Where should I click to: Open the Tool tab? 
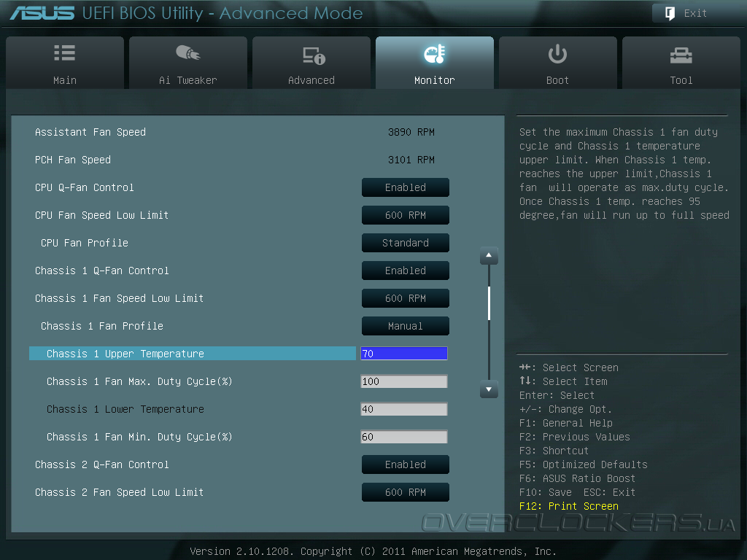(x=681, y=63)
